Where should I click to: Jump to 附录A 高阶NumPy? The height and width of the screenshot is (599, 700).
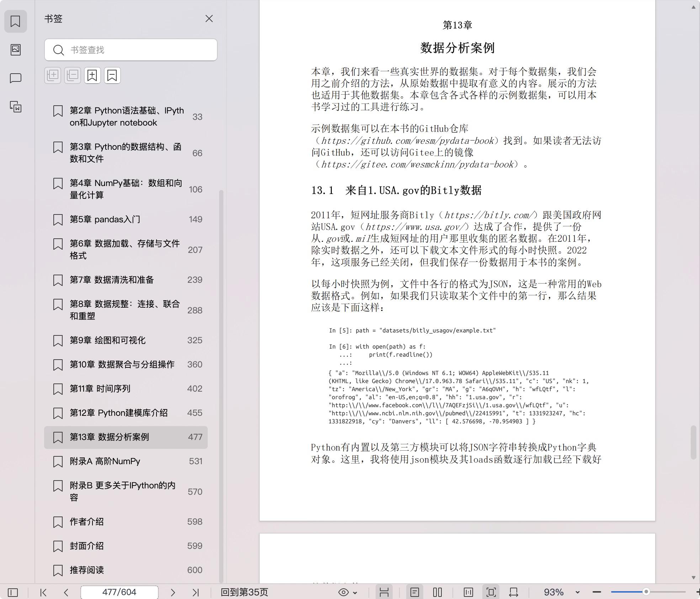(x=126, y=461)
